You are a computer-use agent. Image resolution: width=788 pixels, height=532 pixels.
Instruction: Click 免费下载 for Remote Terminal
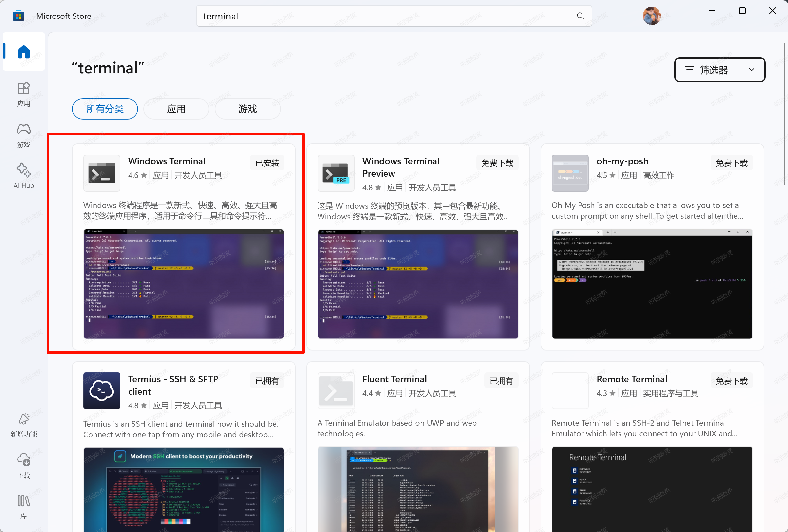[x=732, y=381]
